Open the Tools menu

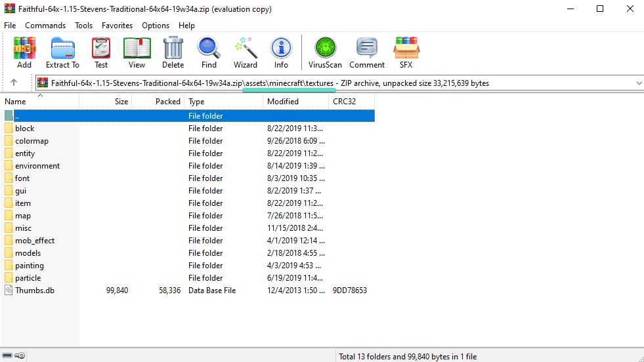click(x=83, y=26)
